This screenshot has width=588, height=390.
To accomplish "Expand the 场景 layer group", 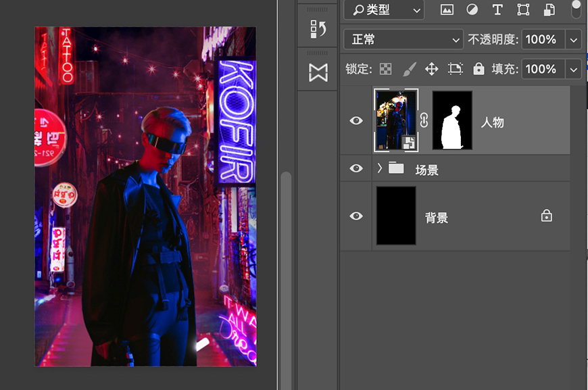I will (379, 168).
